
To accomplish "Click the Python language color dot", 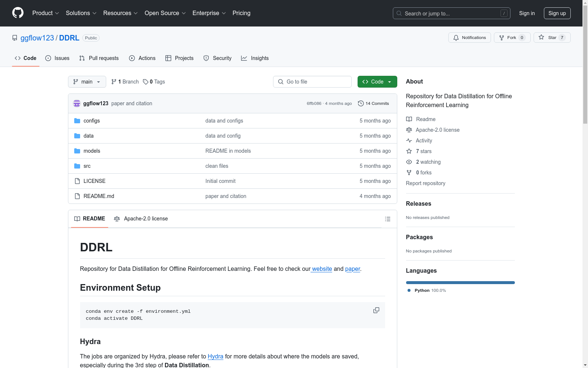I will pos(409,290).
